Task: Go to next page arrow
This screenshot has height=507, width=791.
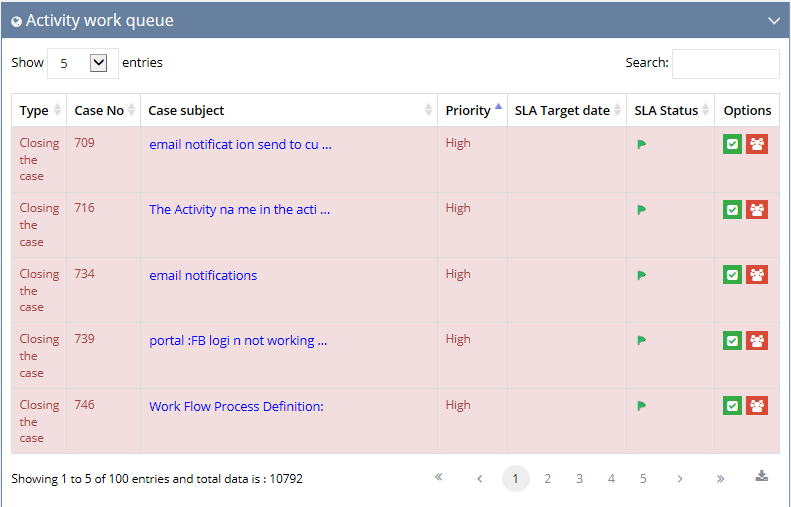Action: [680, 478]
